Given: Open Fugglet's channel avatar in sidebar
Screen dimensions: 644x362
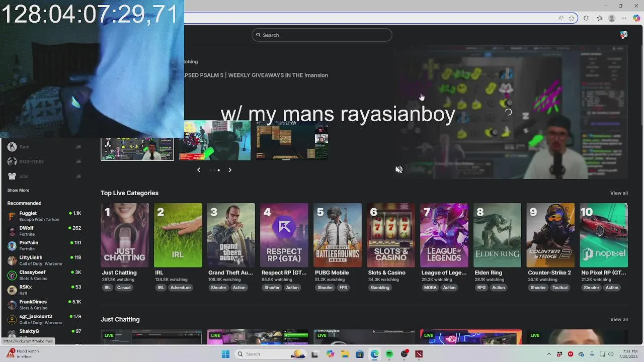Looking at the screenshot, I should pyautogui.click(x=12, y=217).
